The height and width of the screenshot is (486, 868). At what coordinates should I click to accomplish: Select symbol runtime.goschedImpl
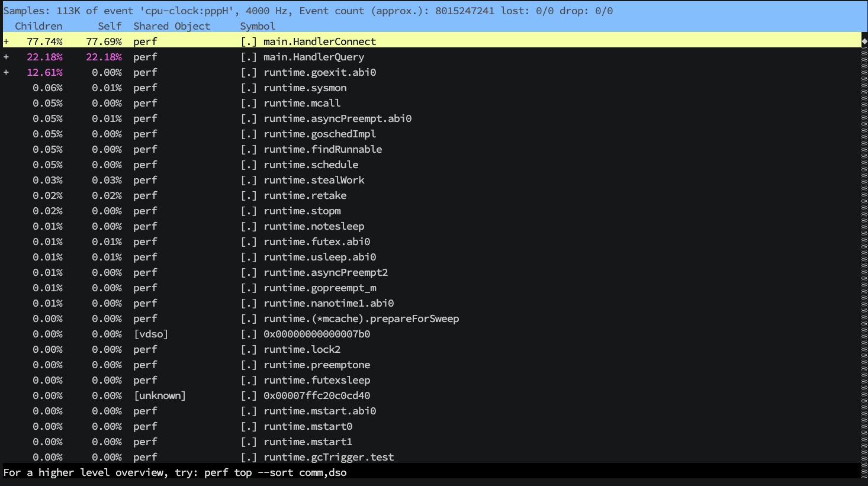[x=320, y=134]
